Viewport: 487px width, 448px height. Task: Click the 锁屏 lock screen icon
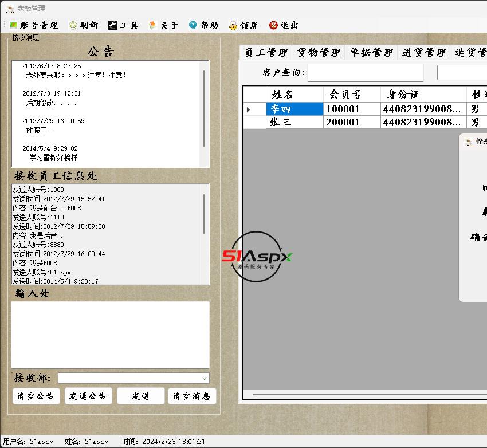click(x=233, y=25)
